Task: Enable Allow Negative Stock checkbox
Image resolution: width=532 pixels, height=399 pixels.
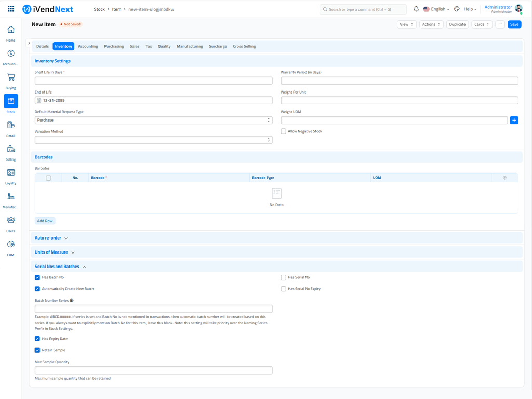Action: pos(284,131)
